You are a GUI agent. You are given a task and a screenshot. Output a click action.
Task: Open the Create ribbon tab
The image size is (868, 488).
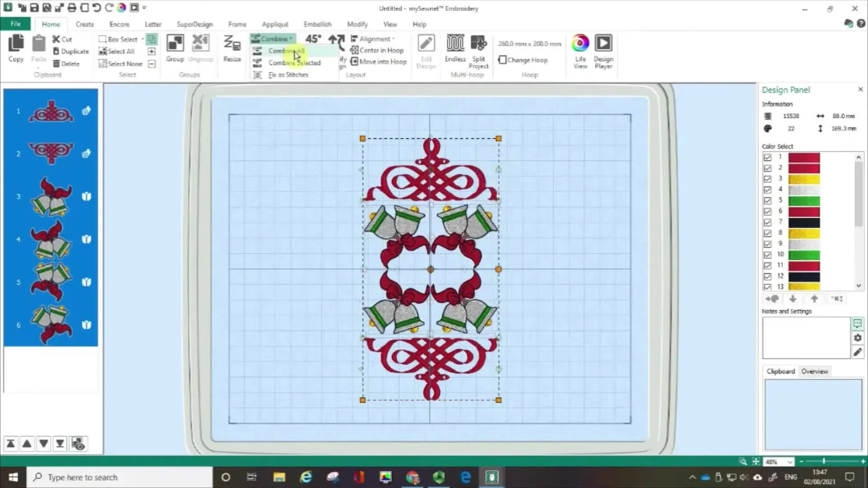(x=85, y=24)
